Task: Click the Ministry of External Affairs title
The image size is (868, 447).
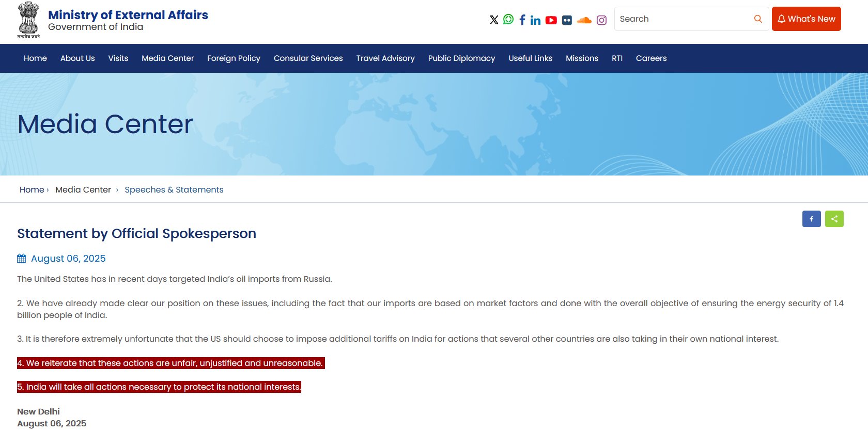Action: (128, 15)
